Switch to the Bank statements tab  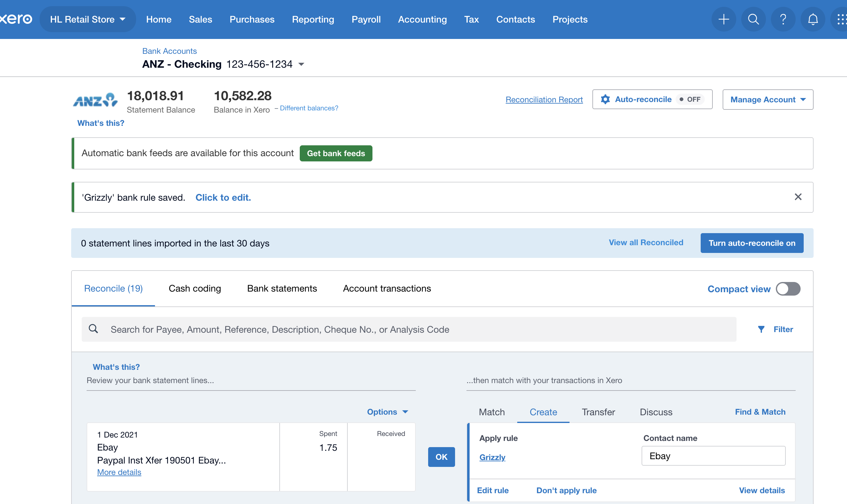pos(282,288)
